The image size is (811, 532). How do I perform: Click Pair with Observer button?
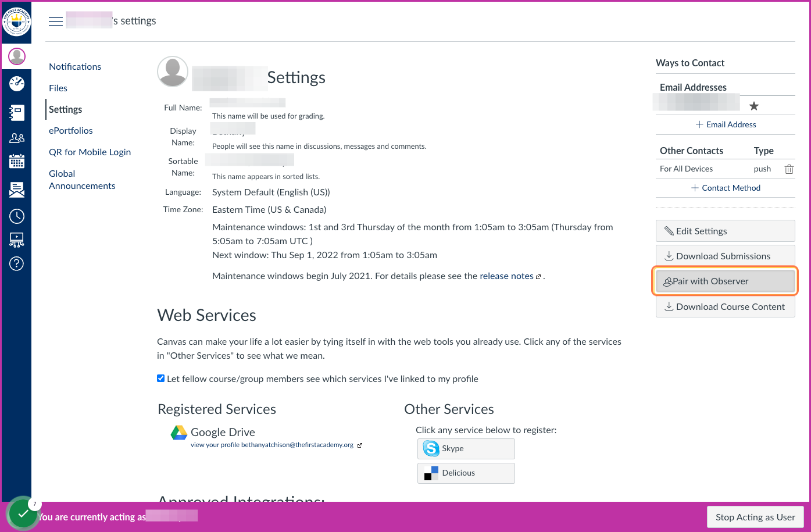[x=725, y=281]
